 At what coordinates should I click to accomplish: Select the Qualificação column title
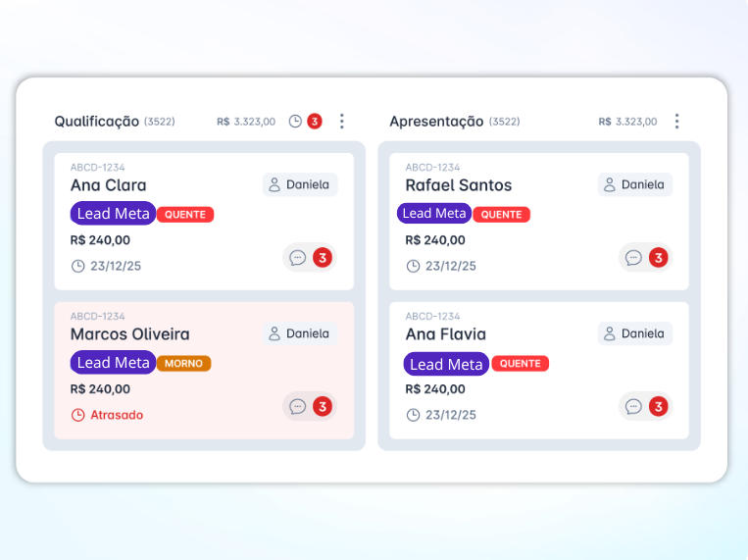96,122
